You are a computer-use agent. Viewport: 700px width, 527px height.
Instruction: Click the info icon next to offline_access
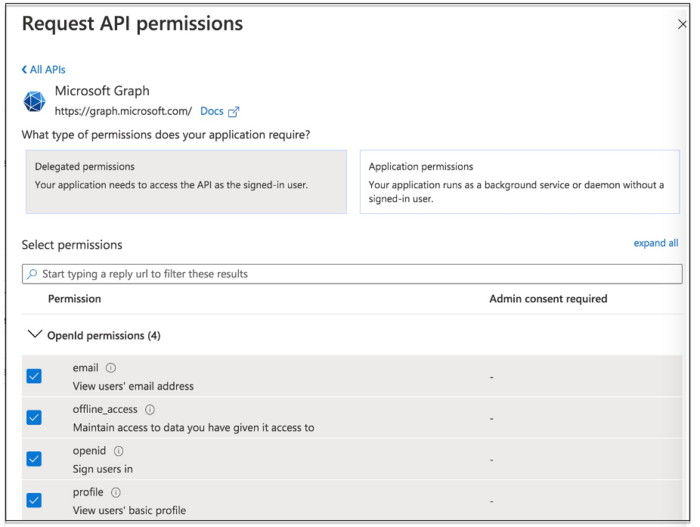coord(150,409)
